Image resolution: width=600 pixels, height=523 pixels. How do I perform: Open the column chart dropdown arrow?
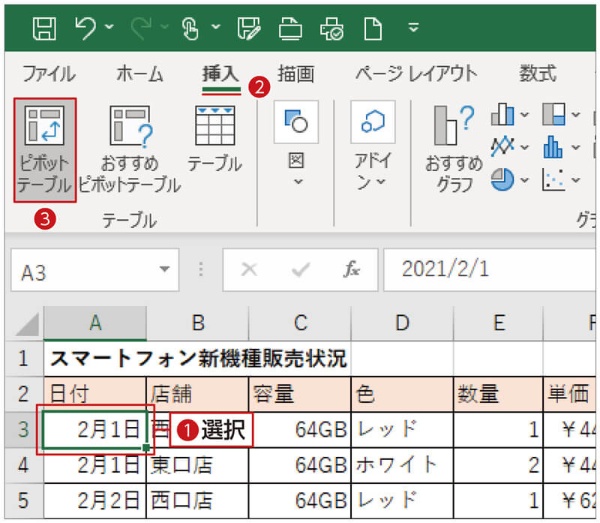pyautogui.click(x=525, y=114)
